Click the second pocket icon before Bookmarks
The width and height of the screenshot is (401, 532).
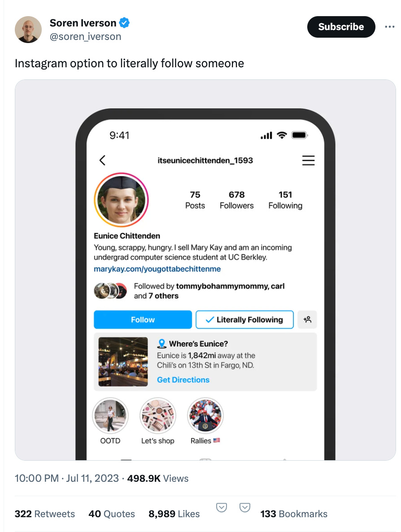tap(244, 508)
